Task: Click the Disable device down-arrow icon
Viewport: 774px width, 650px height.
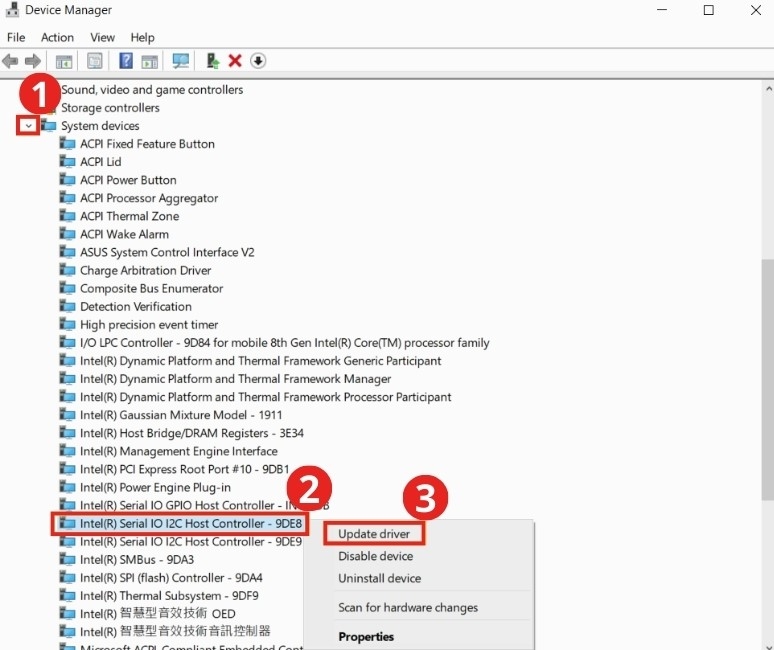Action: pos(258,61)
